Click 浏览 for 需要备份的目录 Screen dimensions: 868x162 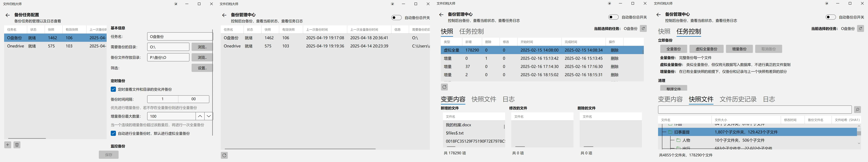202,47
